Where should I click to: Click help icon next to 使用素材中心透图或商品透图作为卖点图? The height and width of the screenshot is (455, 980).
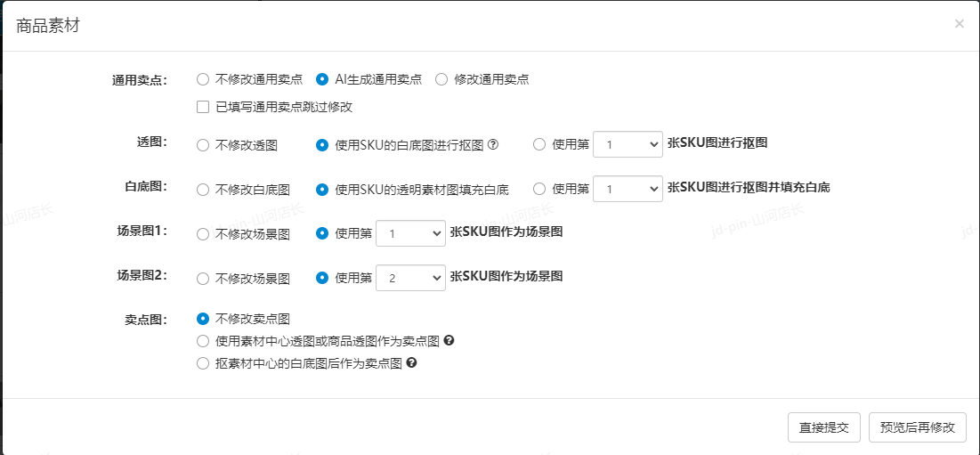(x=450, y=341)
